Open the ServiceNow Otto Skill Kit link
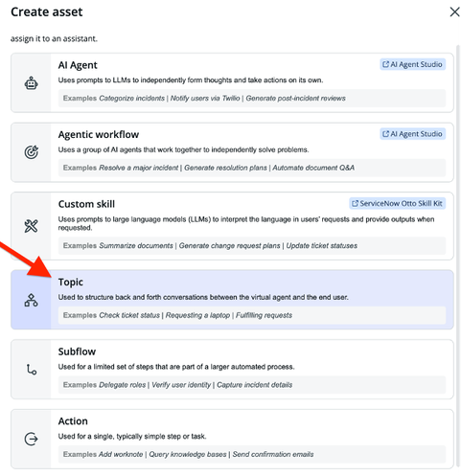This screenshot has width=461, height=476. 397,203
